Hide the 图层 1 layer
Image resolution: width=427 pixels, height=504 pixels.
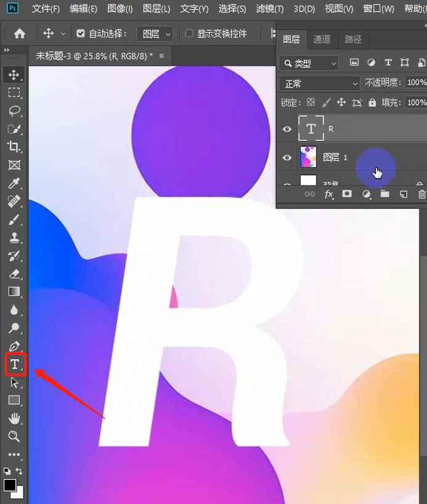287,158
